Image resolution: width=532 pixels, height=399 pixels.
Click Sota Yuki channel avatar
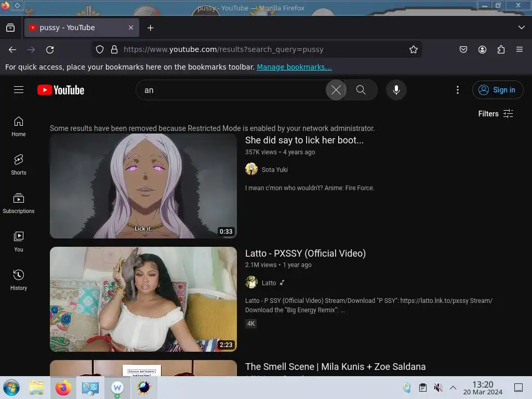click(251, 169)
